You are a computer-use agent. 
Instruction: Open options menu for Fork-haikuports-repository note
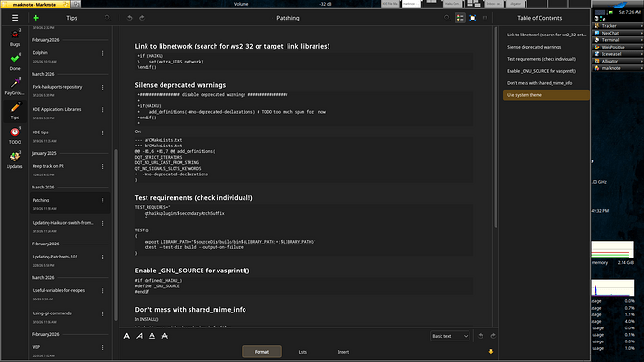tap(103, 88)
